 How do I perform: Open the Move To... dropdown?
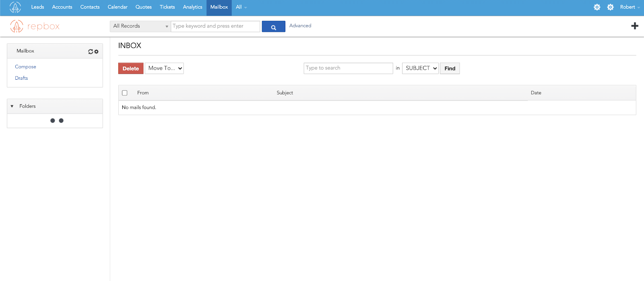tap(164, 68)
